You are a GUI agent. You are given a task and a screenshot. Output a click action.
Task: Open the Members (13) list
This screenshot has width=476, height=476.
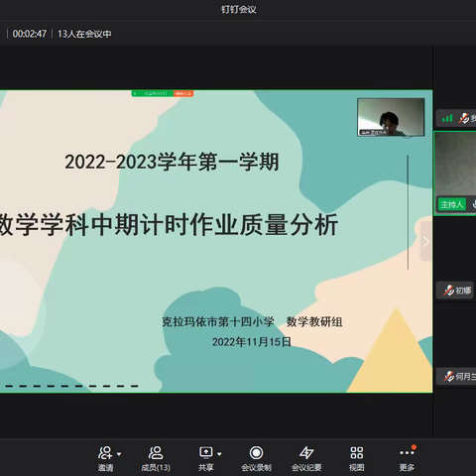coord(156,457)
